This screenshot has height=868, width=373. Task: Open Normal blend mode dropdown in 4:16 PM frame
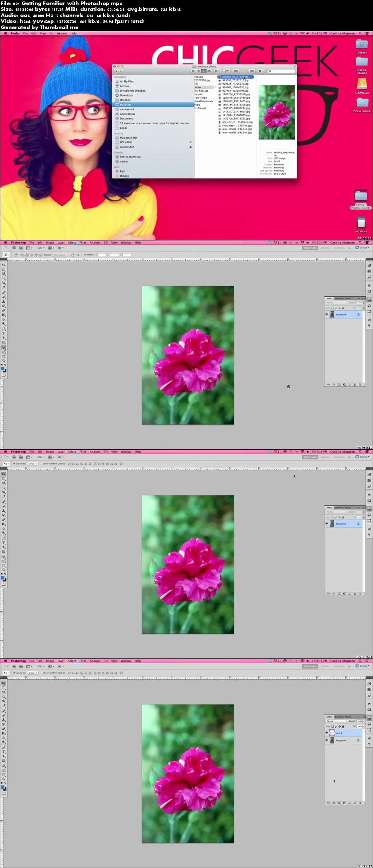tap(337, 721)
